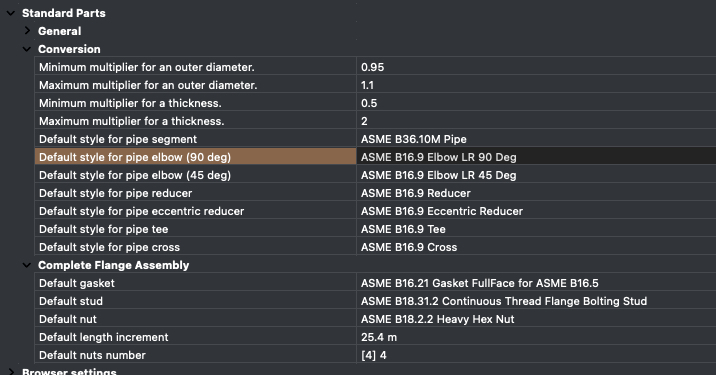Screen dimensions: 716x375
Task: Open ASME B18.31.2 Flange Bolting Stud value
Action: tap(536, 301)
